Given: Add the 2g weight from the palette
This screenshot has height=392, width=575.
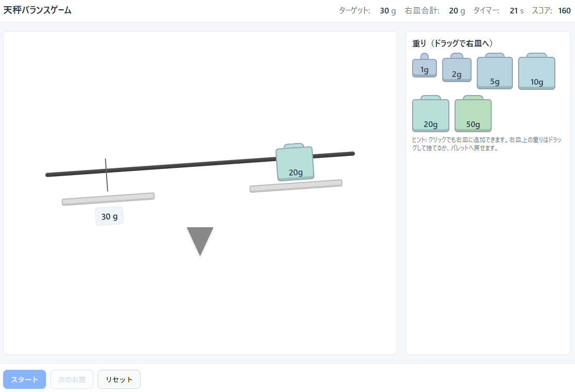Looking at the screenshot, I should point(457,70).
